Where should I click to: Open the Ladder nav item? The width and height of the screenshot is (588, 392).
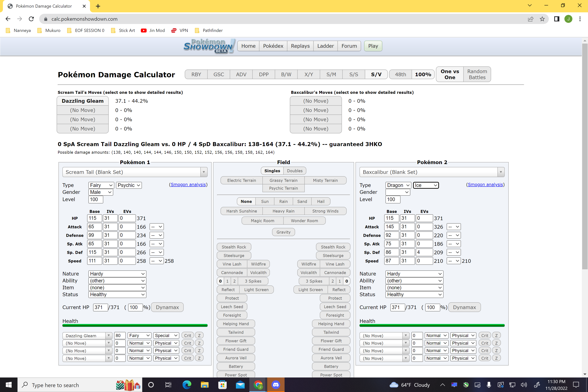click(326, 46)
